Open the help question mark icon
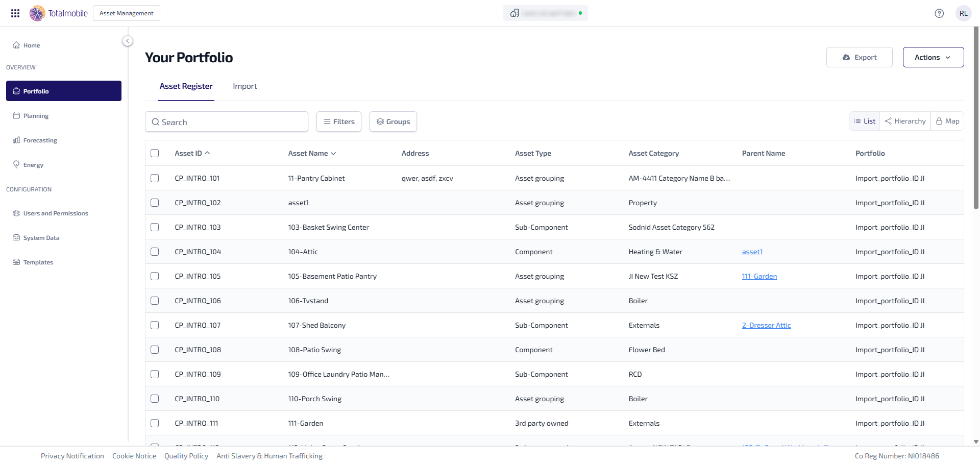980x465 pixels. [939, 13]
